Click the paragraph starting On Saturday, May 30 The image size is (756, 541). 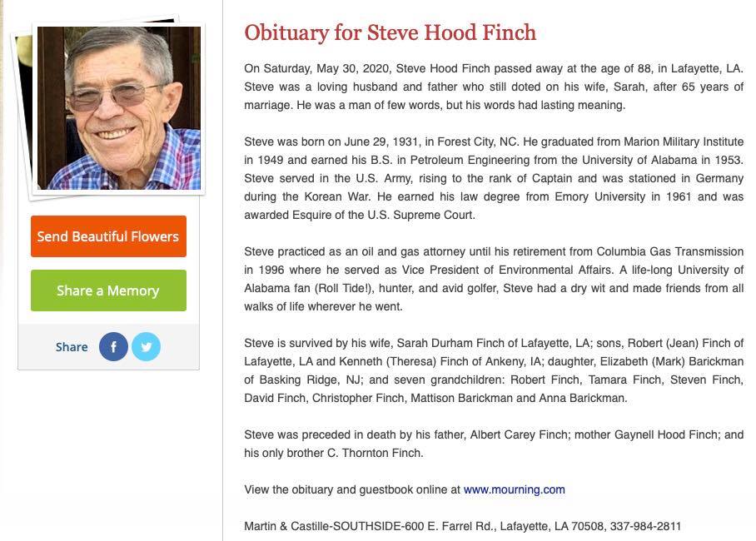[493, 87]
